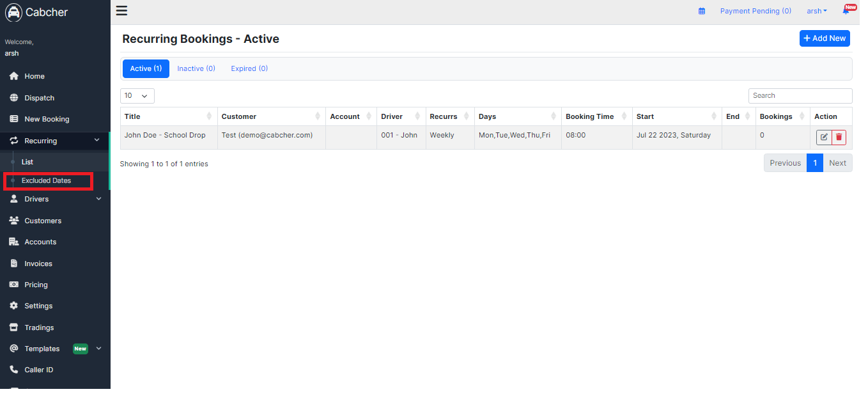Focus the Search input field

[x=800, y=96]
